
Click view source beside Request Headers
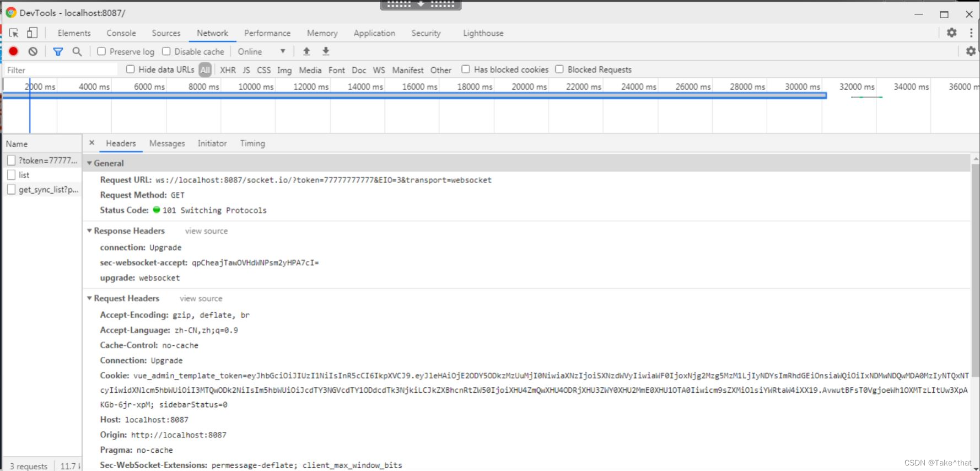click(x=201, y=298)
